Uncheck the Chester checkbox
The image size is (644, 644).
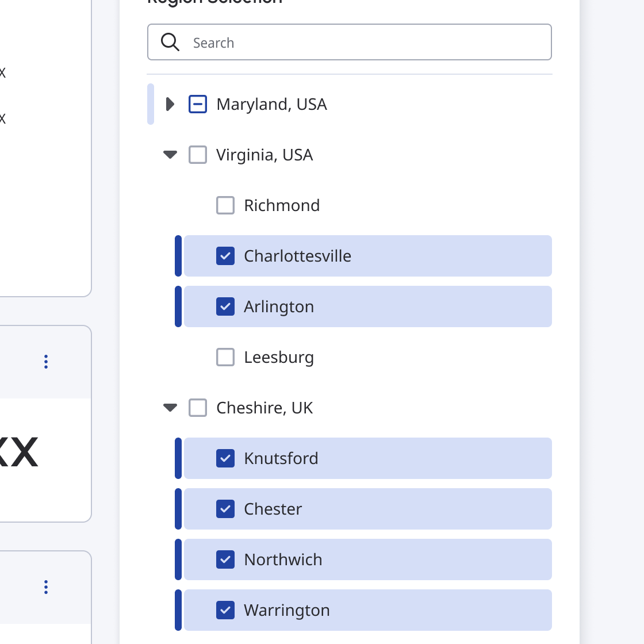point(225,509)
